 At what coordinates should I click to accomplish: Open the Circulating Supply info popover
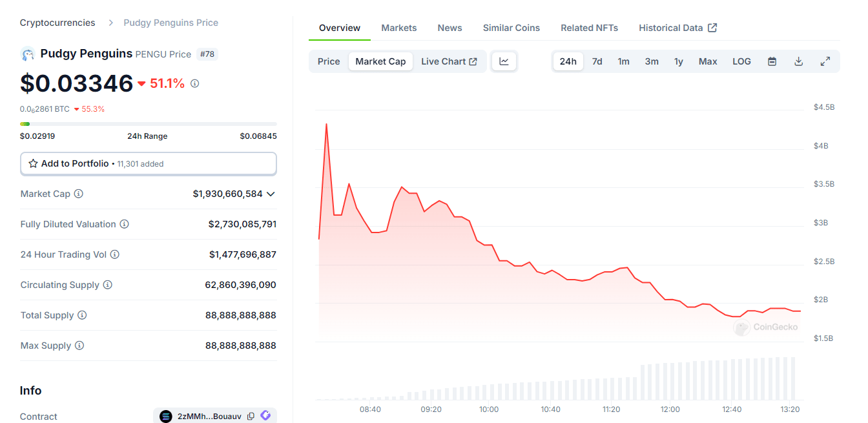tap(107, 285)
